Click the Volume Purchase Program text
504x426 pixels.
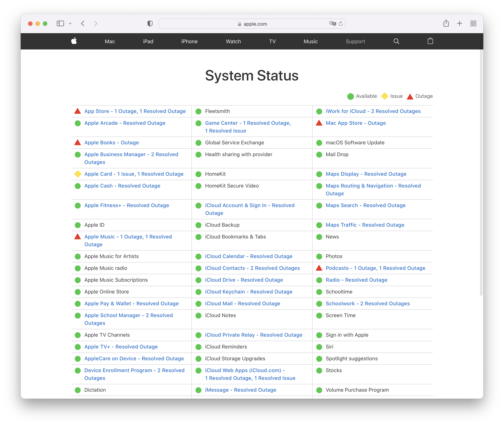point(357,390)
